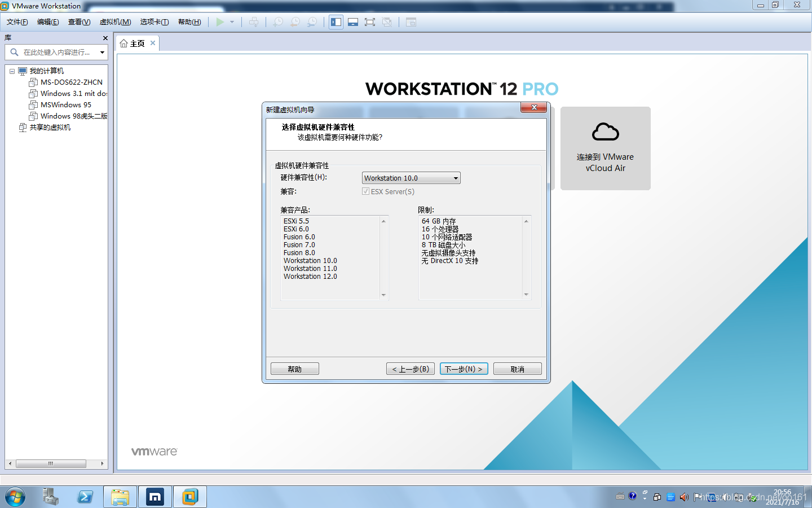Click the 连接到 VMware vCloud Air tile
Image resolution: width=812 pixels, height=508 pixels.
[x=606, y=148]
